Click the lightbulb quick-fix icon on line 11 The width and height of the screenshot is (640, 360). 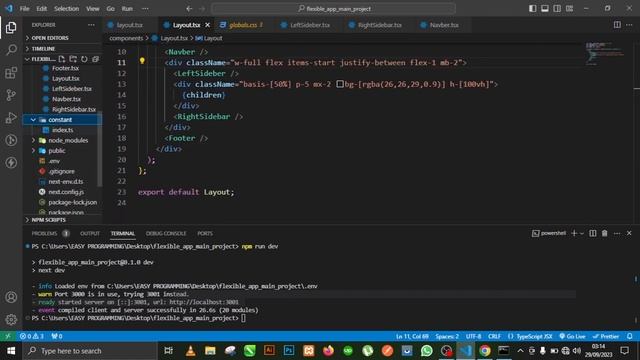[142, 61]
